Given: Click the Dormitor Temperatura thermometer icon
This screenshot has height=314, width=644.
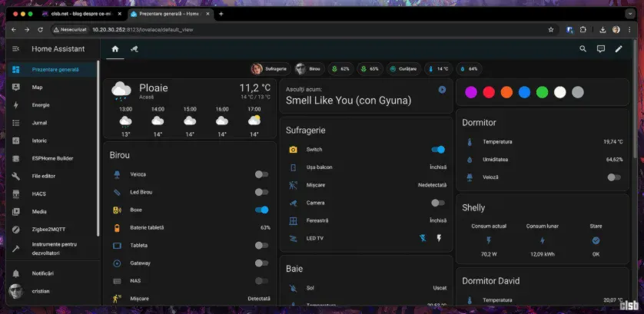Looking at the screenshot, I should (x=470, y=142).
